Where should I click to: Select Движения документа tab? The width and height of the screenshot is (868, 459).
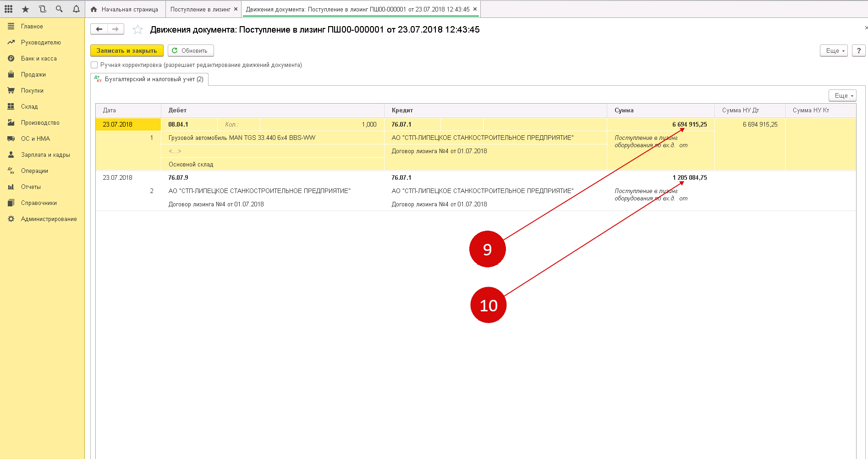357,9
